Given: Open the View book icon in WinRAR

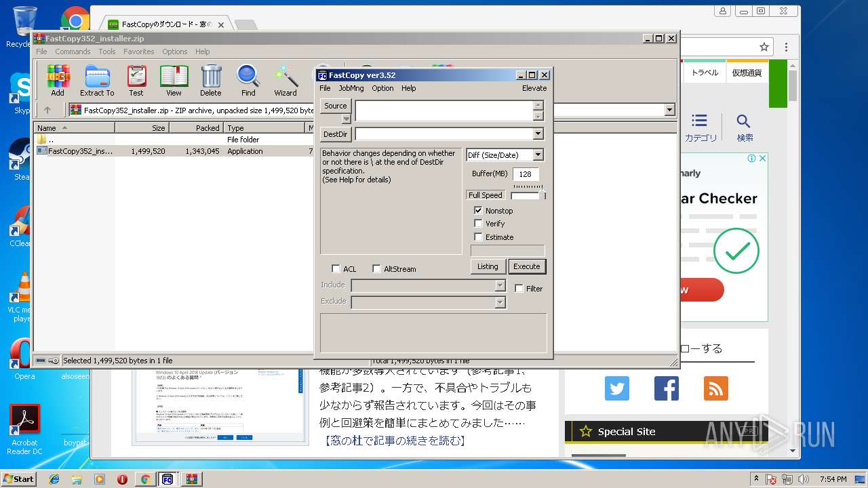Looking at the screenshot, I should coord(174,81).
